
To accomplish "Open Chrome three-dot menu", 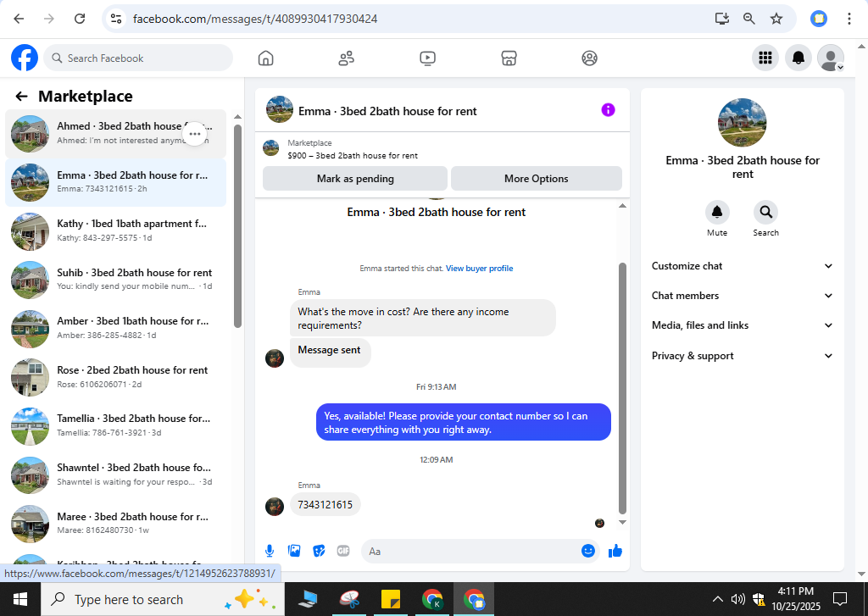I will coord(849,19).
